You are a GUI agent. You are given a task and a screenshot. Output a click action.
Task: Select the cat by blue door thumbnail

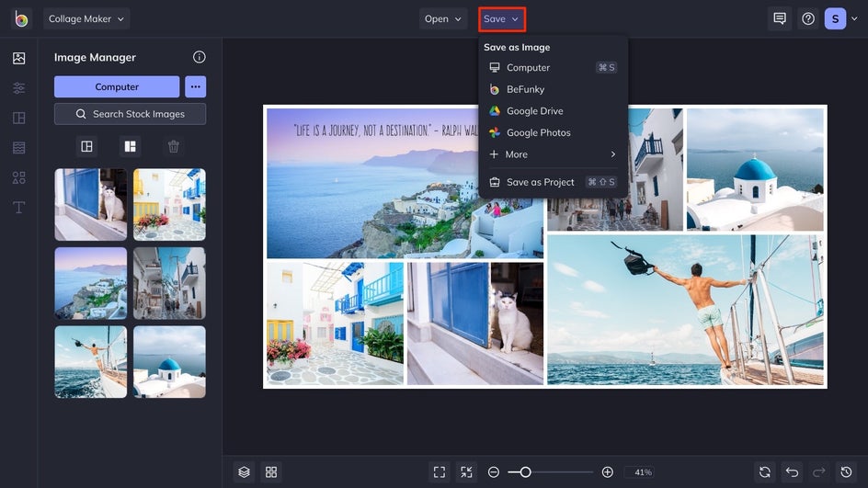tap(91, 205)
